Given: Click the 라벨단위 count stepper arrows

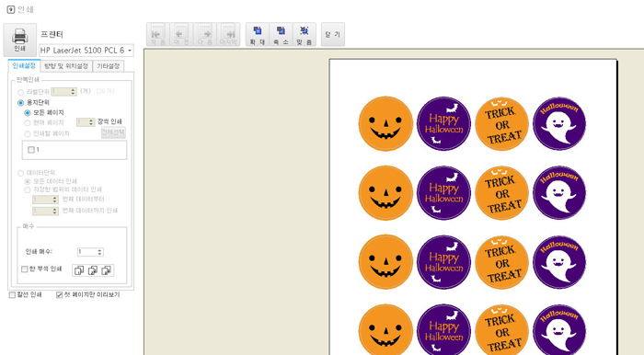Looking at the screenshot, I should coord(73,92).
